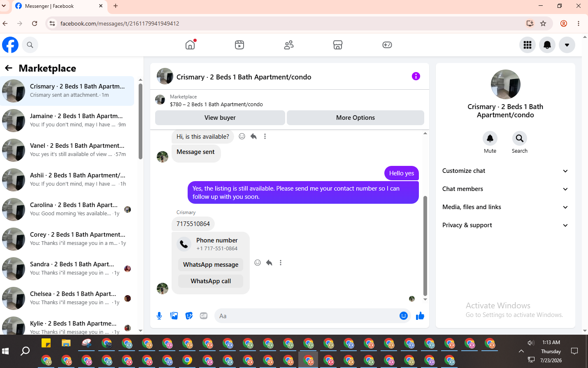Choose a sticker from the sticker icon

pos(189,316)
